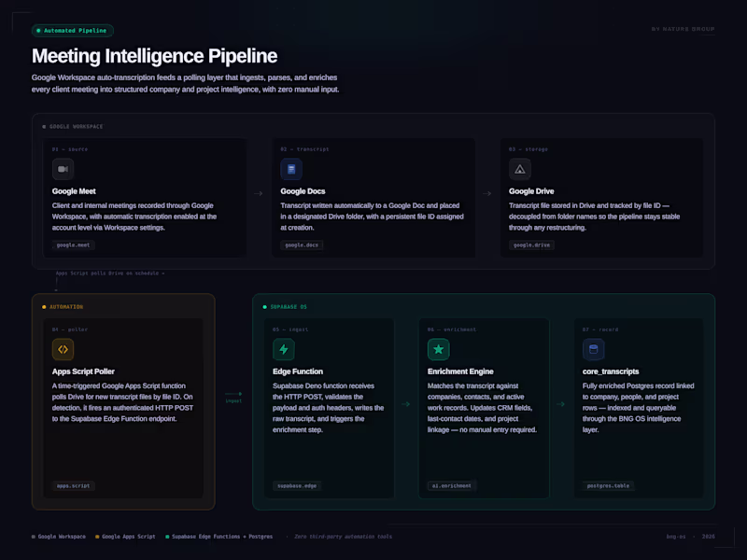Click the google.docs tag
Image resolution: width=747 pixels, height=560 pixels.
tap(302, 245)
